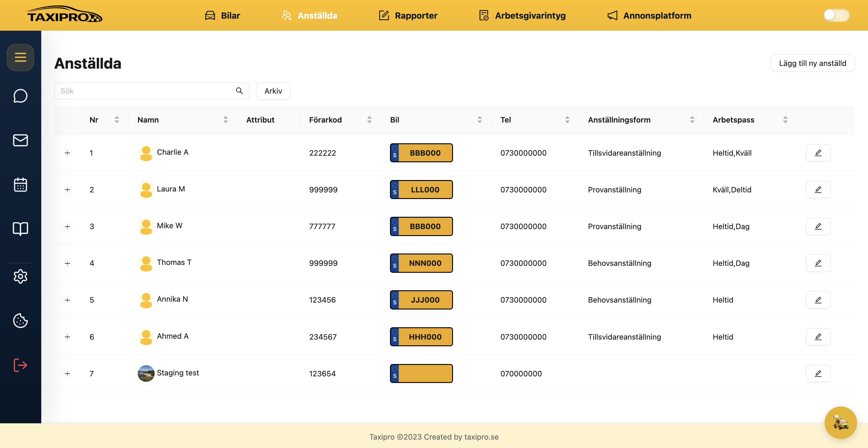Click Mike W's BBB000 license plate
The image size is (868, 448).
[421, 226]
